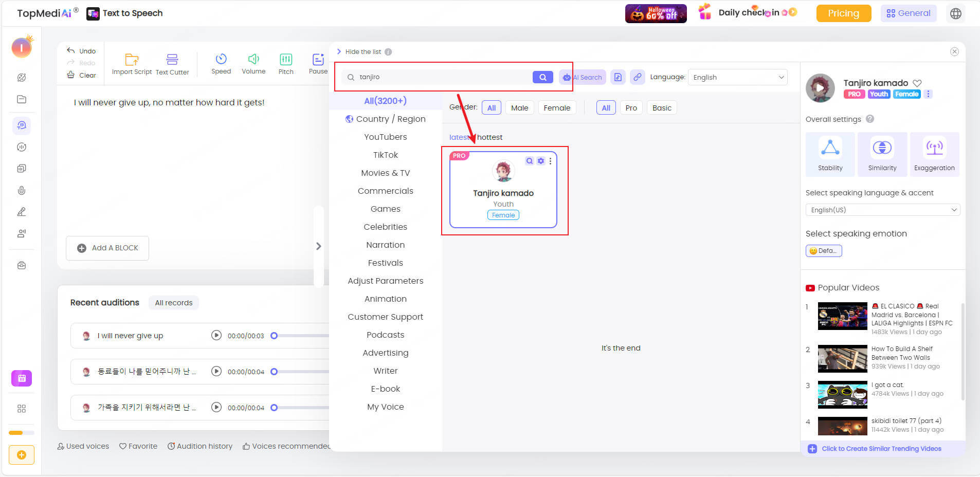Click the audio file icon beside AI Search
The width and height of the screenshot is (980, 477).
coord(618,77)
